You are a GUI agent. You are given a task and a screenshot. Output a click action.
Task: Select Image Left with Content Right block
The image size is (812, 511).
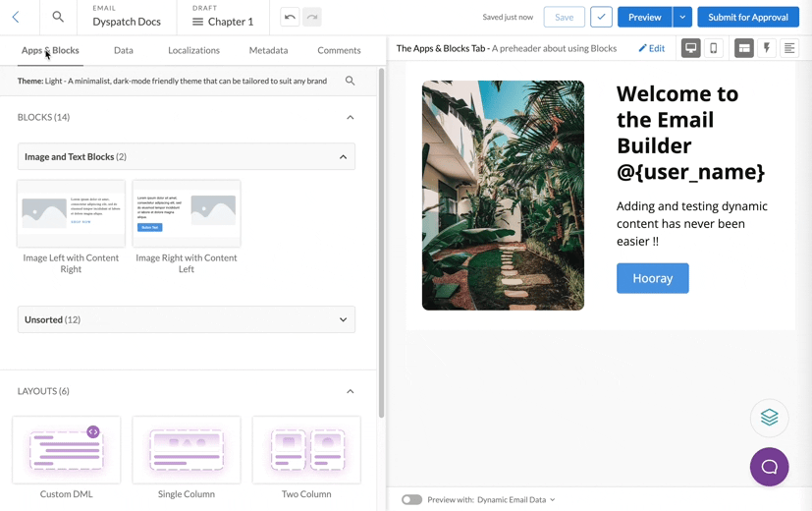[x=71, y=213]
